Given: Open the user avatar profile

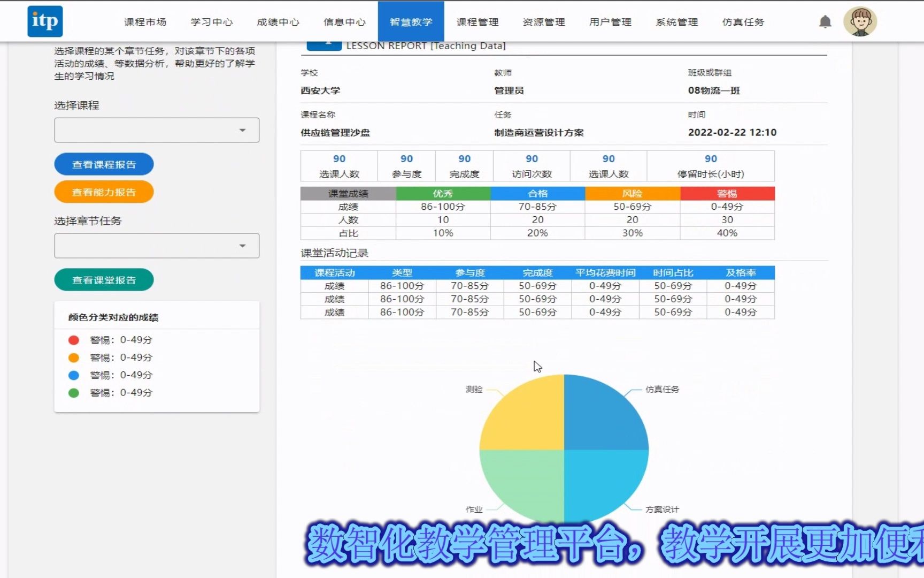Looking at the screenshot, I should (x=860, y=21).
